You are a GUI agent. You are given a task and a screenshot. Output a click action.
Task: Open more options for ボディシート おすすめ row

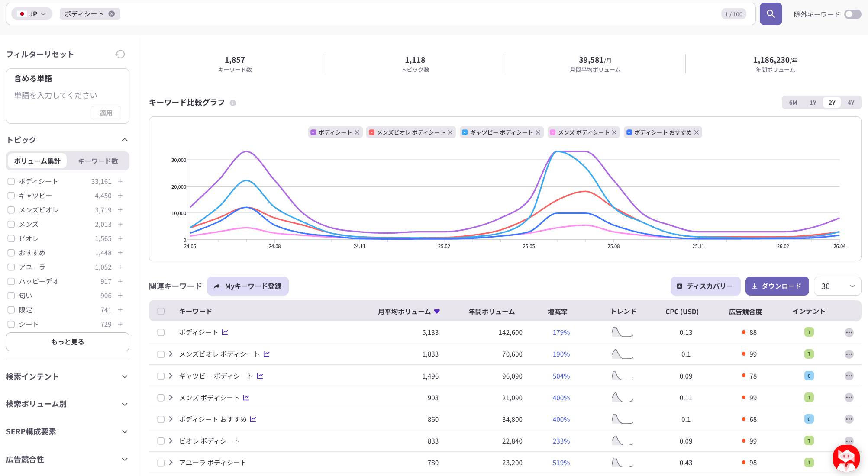[849, 419]
